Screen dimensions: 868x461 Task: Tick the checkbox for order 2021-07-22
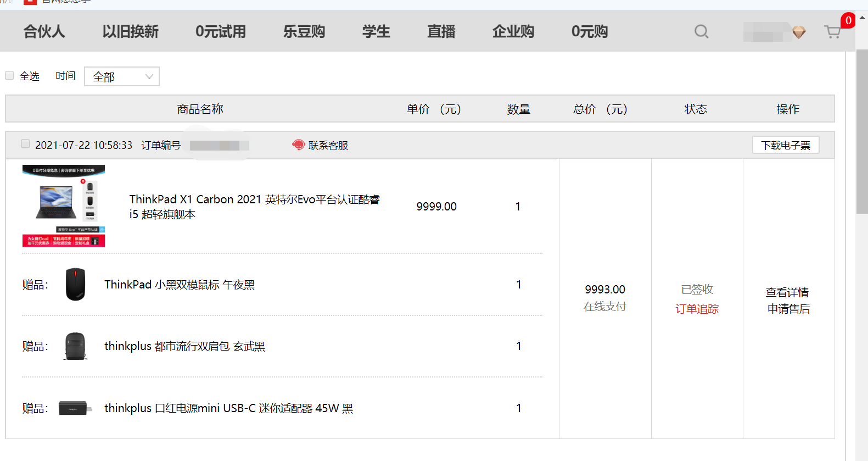tap(25, 144)
